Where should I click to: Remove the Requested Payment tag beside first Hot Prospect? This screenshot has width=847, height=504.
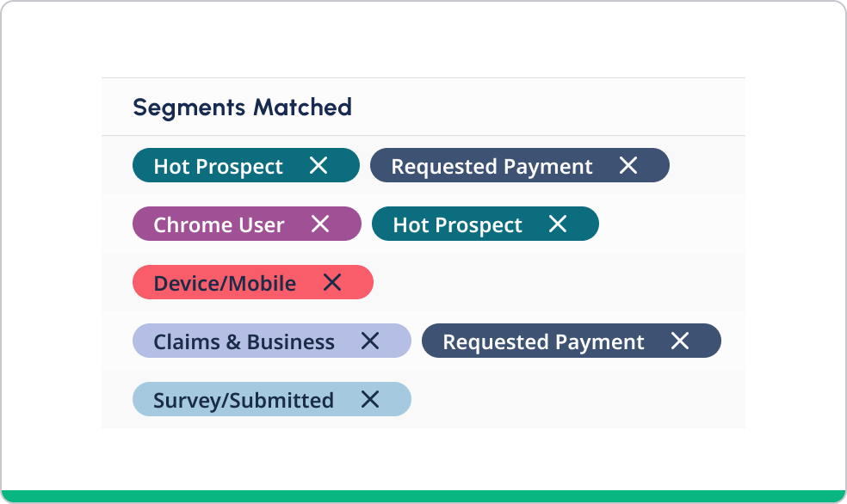(x=628, y=165)
